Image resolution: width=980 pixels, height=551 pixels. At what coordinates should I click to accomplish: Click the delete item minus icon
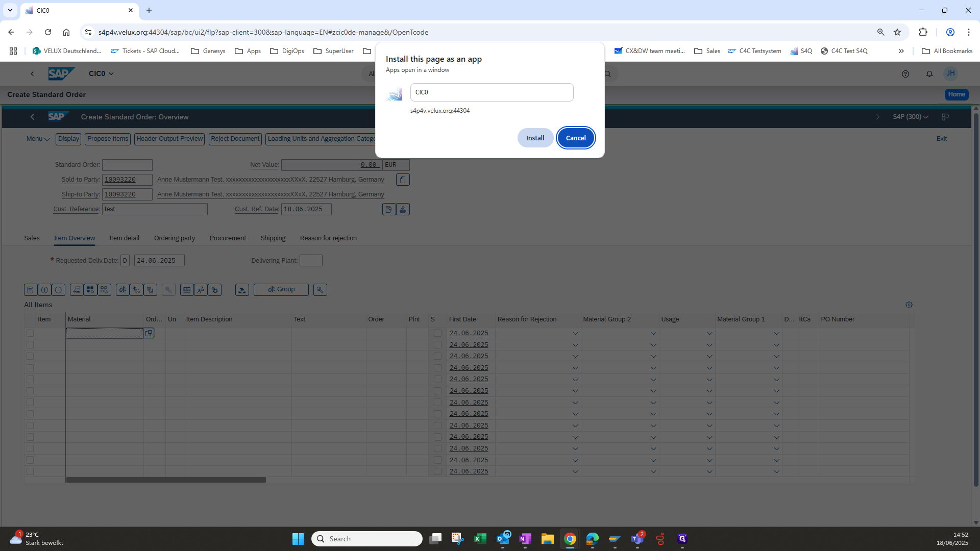point(58,290)
